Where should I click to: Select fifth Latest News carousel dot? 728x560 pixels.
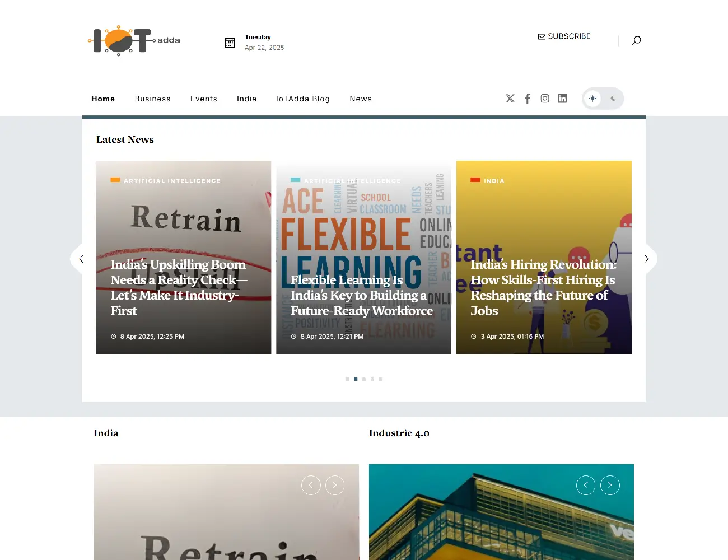(x=380, y=379)
